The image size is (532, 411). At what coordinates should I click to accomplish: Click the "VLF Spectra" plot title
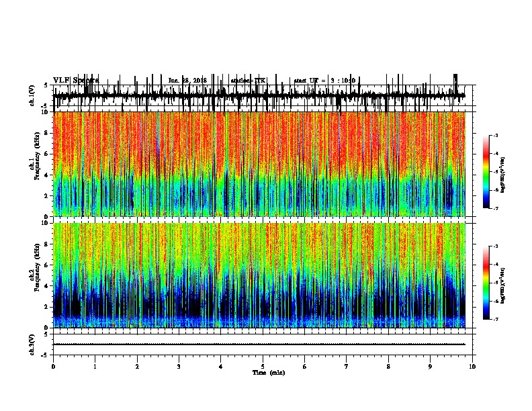[76, 81]
